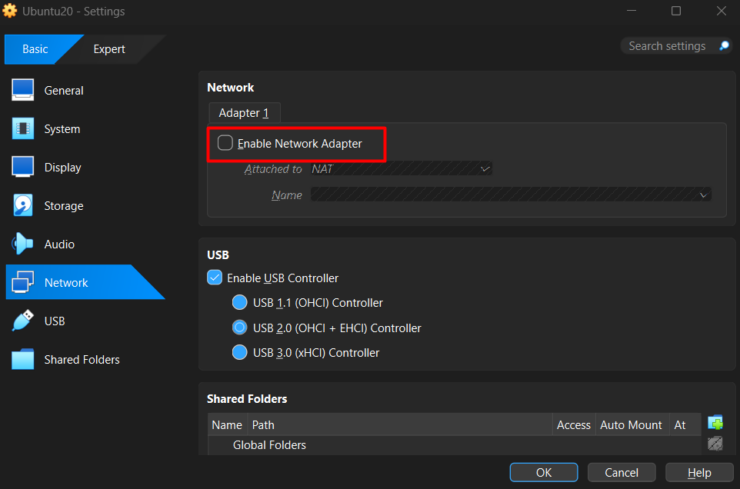The height and width of the screenshot is (489, 740).
Task: Choose the Display monitor icon
Action: (x=23, y=167)
